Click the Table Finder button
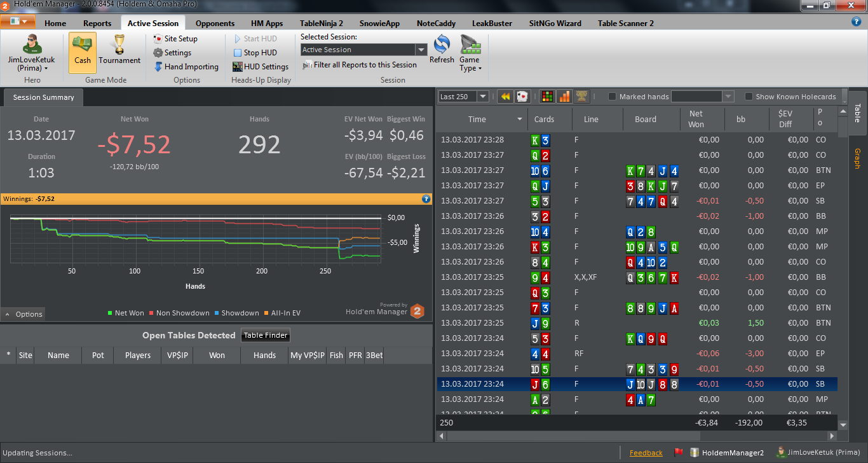 [x=266, y=336]
